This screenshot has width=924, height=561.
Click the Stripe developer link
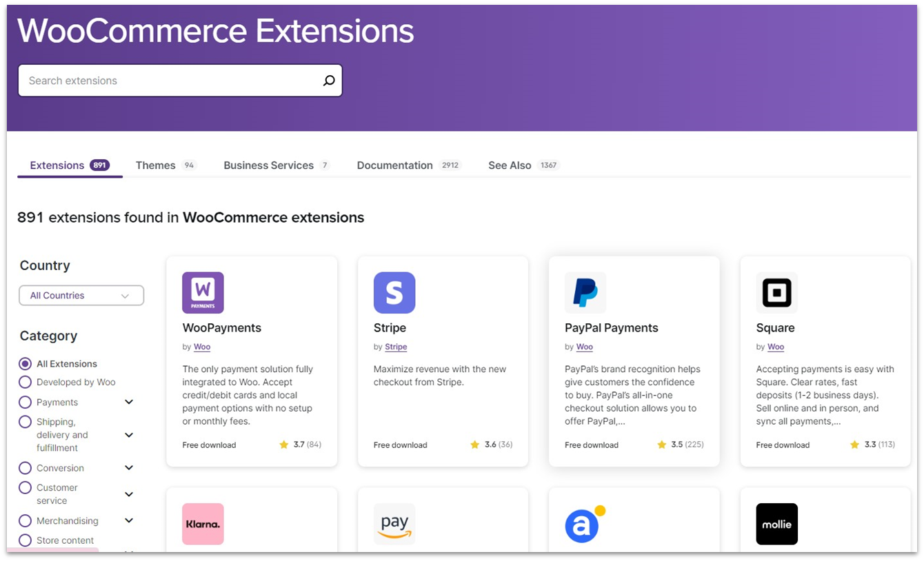396,347
